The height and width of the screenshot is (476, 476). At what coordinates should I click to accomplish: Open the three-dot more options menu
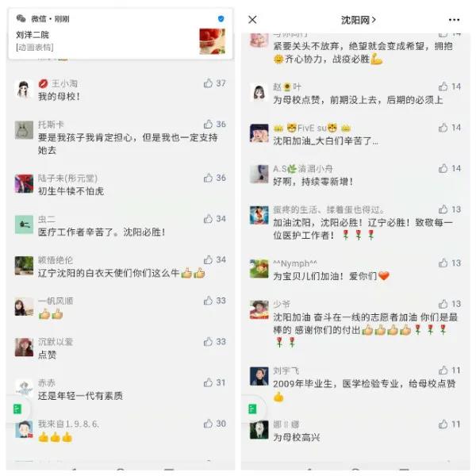coord(454,20)
